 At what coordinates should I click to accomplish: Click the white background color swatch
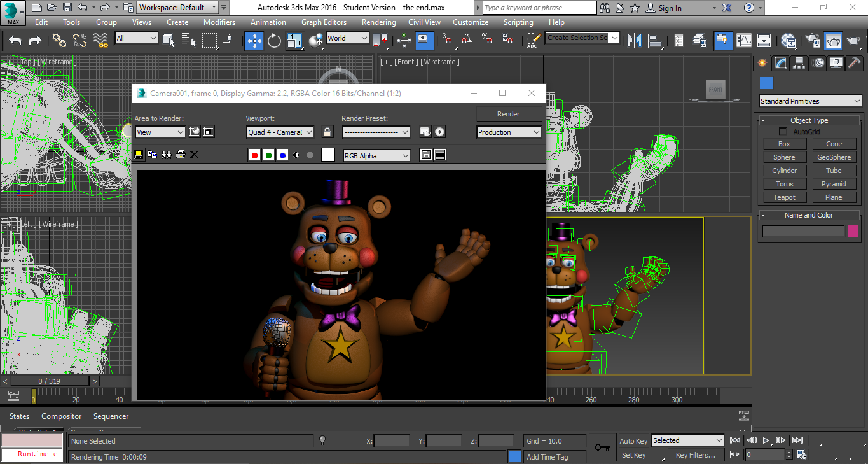point(328,155)
